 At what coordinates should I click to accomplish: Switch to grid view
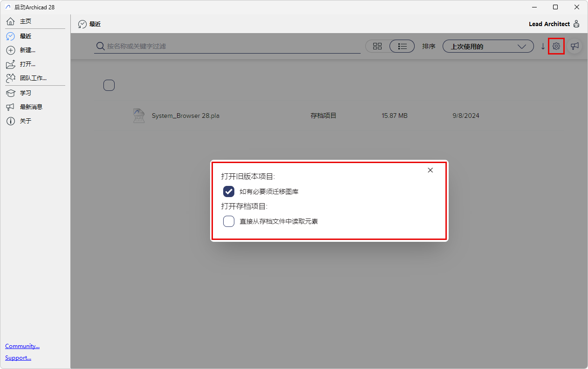coord(377,46)
